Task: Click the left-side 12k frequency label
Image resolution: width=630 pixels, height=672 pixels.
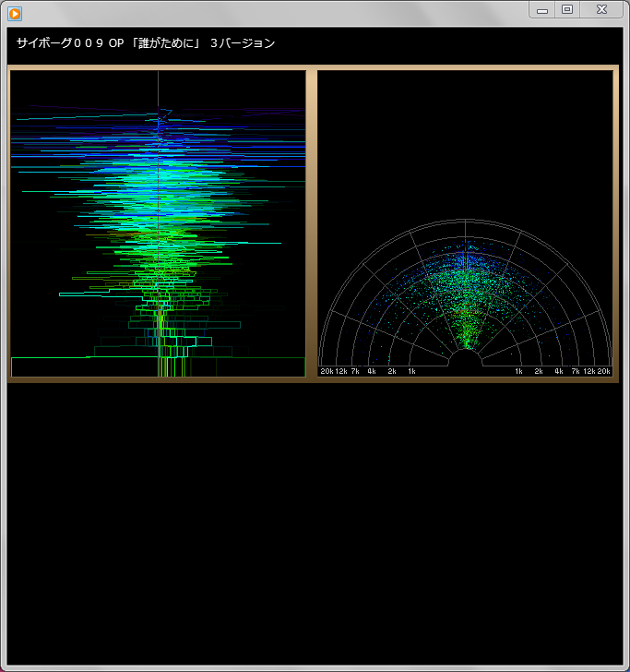Action: coord(341,371)
